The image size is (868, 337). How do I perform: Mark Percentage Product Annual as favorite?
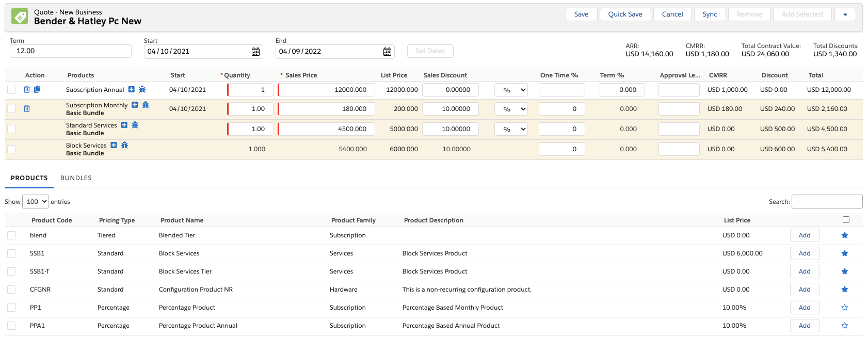845,326
